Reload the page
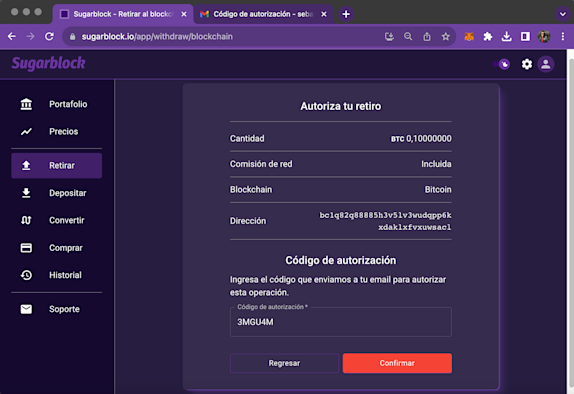The height and width of the screenshot is (394, 574). click(49, 36)
